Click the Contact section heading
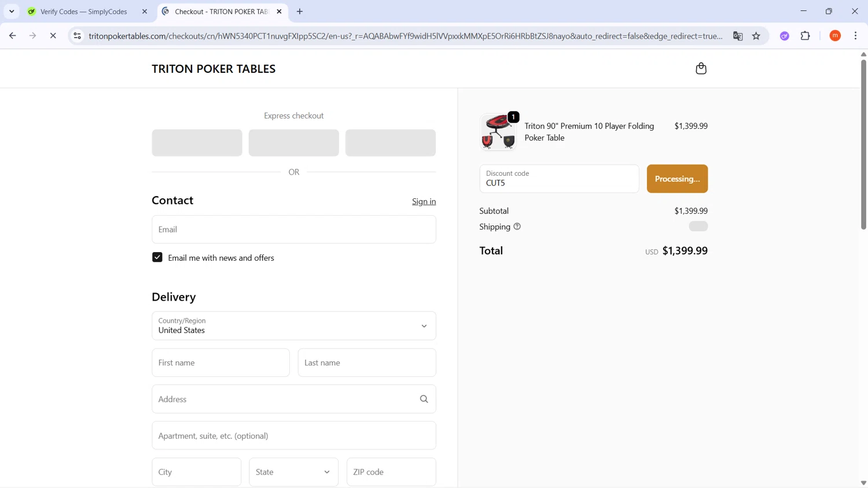The width and height of the screenshot is (868, 488). pos(172,201)
